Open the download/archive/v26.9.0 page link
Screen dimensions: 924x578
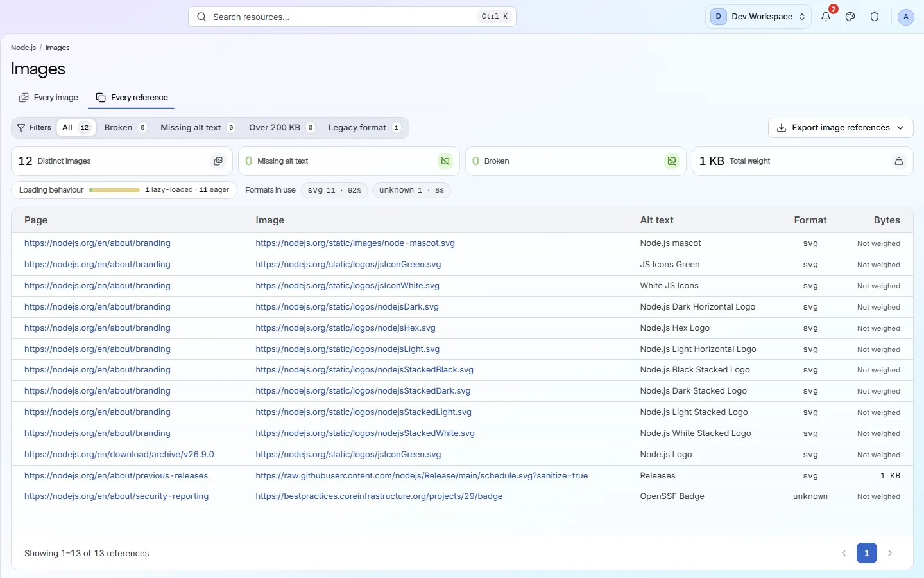click(x=119, y=455)
